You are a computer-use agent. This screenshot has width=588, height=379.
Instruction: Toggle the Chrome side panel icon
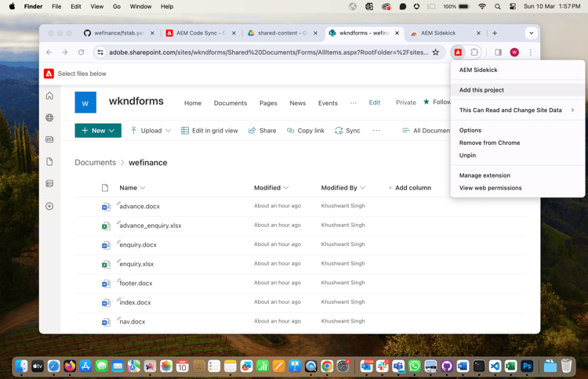pos(498,52)
